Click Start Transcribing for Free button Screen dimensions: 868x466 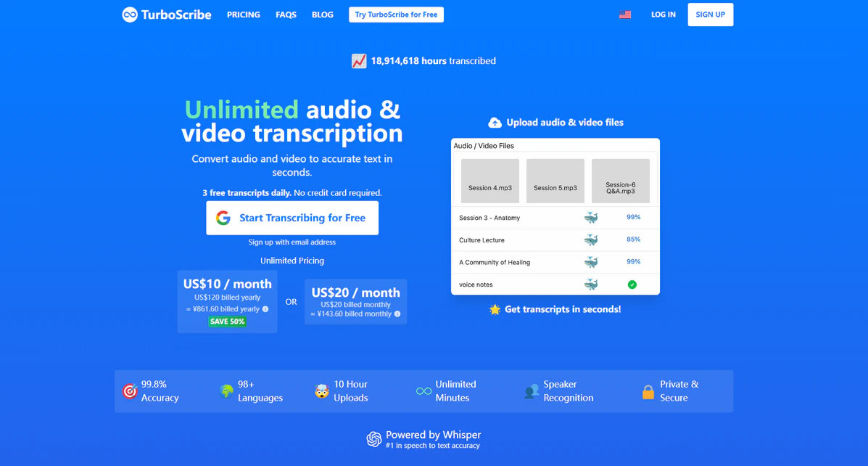(x=292, y=218)
